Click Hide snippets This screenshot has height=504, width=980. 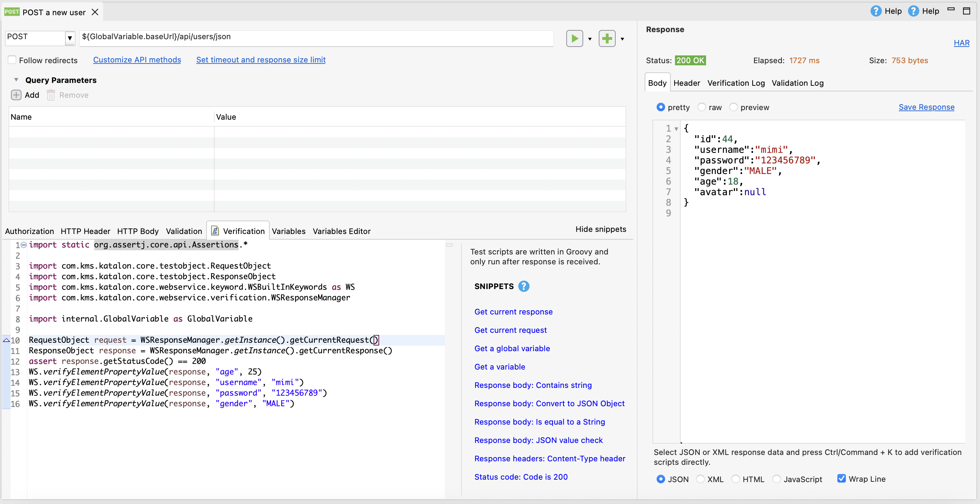(600, 229)
